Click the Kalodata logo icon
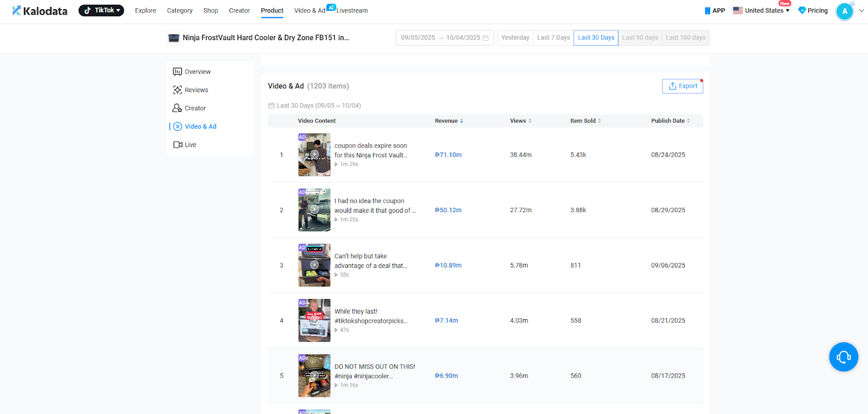The width and height of the screenshot is (868, 414). (17, 10)
